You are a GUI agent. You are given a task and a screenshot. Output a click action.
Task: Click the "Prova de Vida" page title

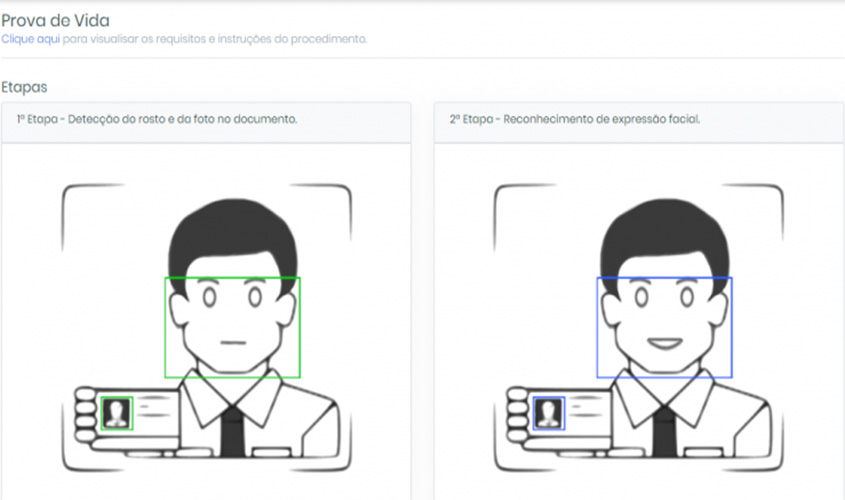coord(55,19)
